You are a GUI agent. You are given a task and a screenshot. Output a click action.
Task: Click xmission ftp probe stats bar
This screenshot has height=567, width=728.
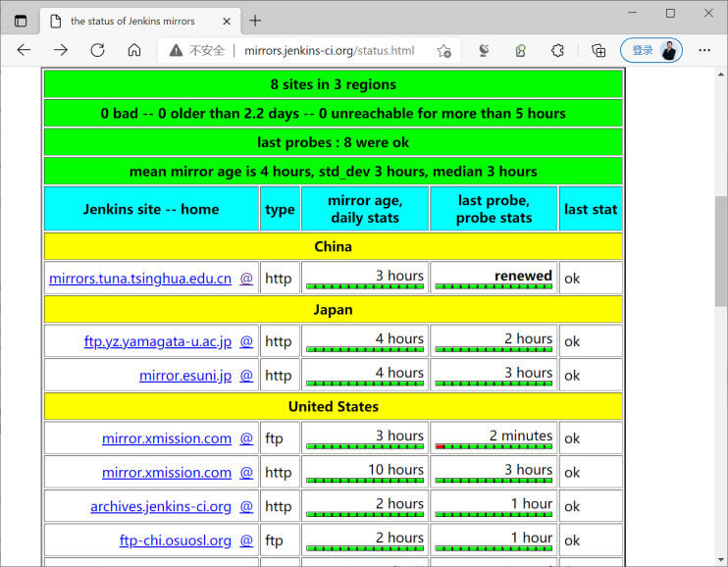[x=494, y=446]
